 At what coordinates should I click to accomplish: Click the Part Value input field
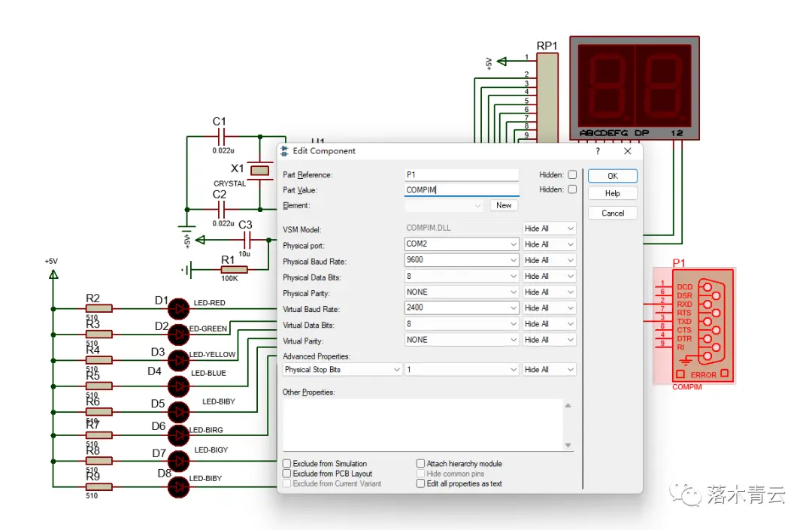tap(461, 190)
